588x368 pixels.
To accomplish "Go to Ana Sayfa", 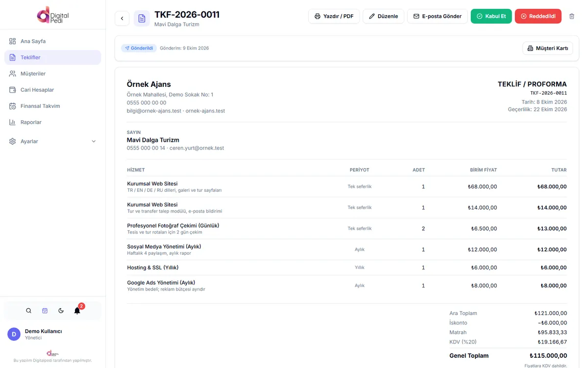I will tap(53, 41).
